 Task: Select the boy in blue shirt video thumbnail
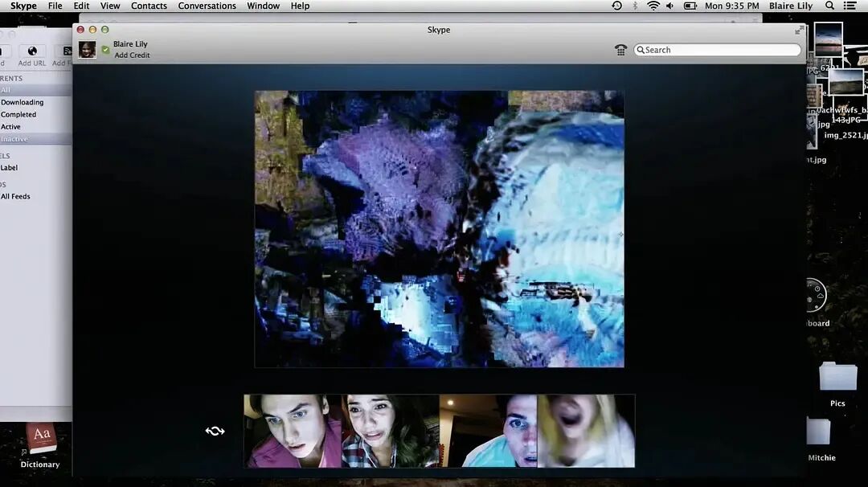[x=489, y=431]
